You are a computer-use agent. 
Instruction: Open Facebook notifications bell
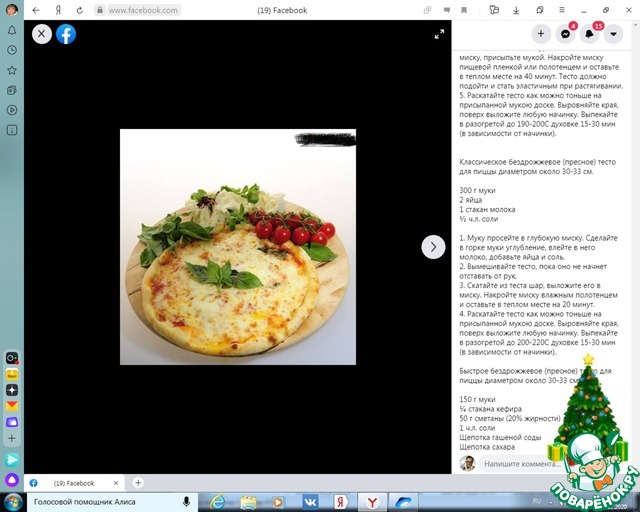[590, 33]
